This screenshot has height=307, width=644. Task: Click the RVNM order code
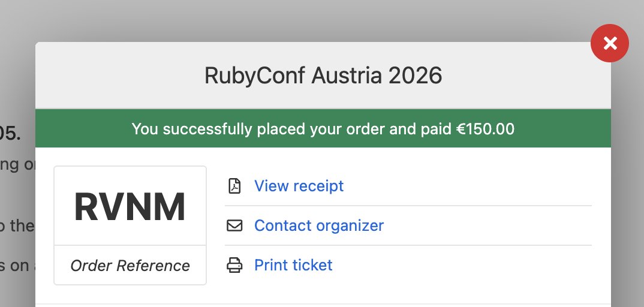(130, 207)
